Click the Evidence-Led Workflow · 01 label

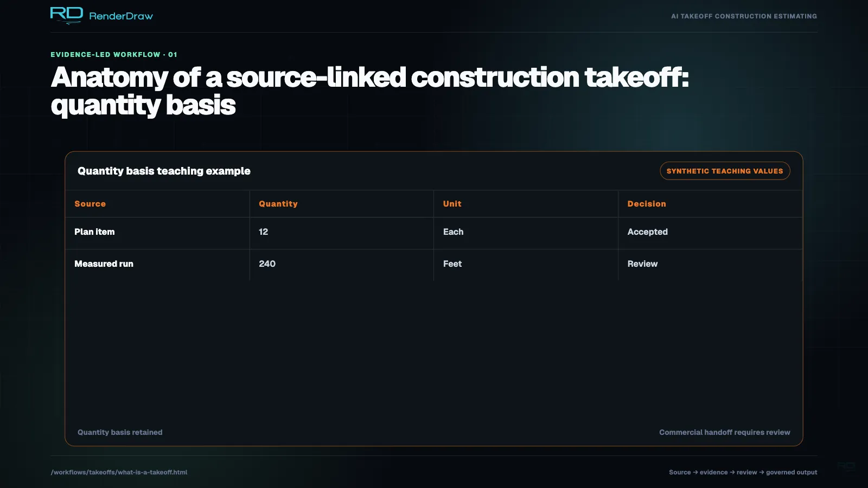click(x=114, y=55)
